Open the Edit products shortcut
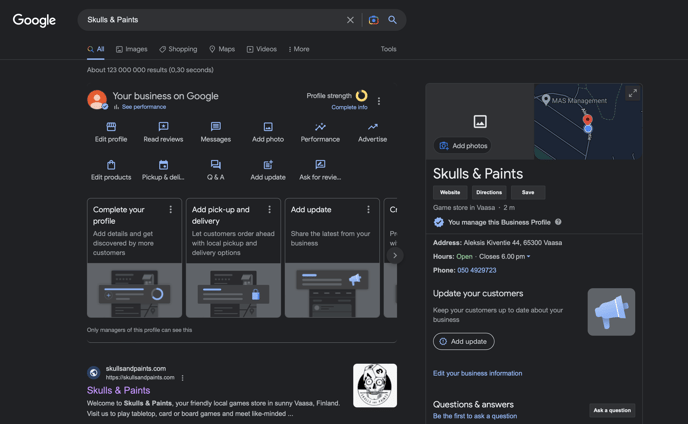This screenshot has height=424, width=688. pyautogui.click(x=111, y=170)
